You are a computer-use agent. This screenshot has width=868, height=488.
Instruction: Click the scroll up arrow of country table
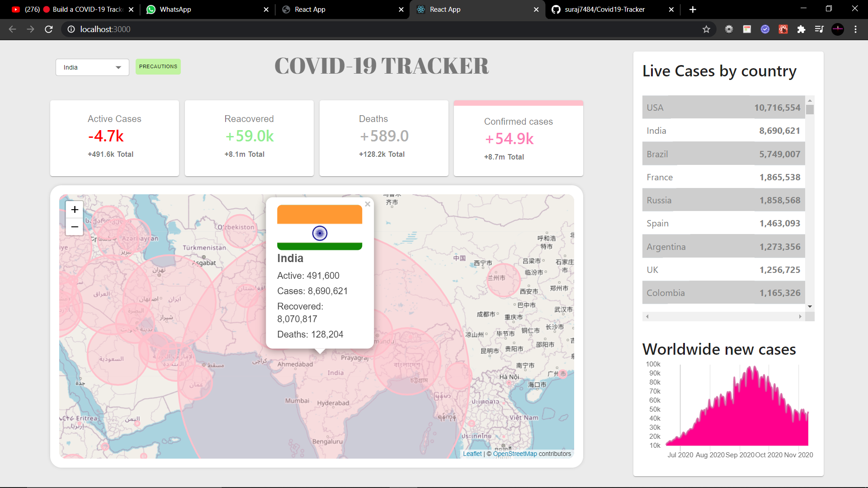coord(810,100)
